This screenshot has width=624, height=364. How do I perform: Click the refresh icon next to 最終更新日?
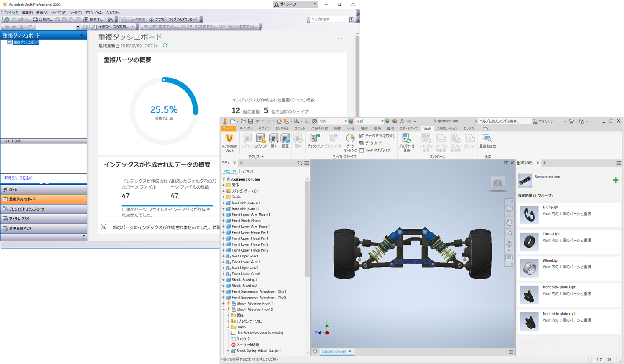tap(165, 46)
